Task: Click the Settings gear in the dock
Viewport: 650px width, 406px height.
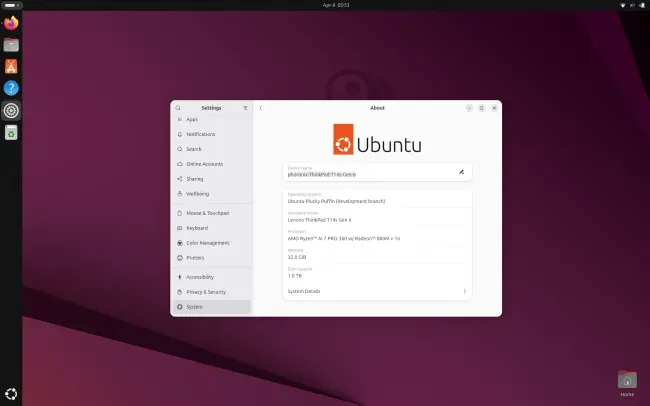Action: [x=11, y=110]
